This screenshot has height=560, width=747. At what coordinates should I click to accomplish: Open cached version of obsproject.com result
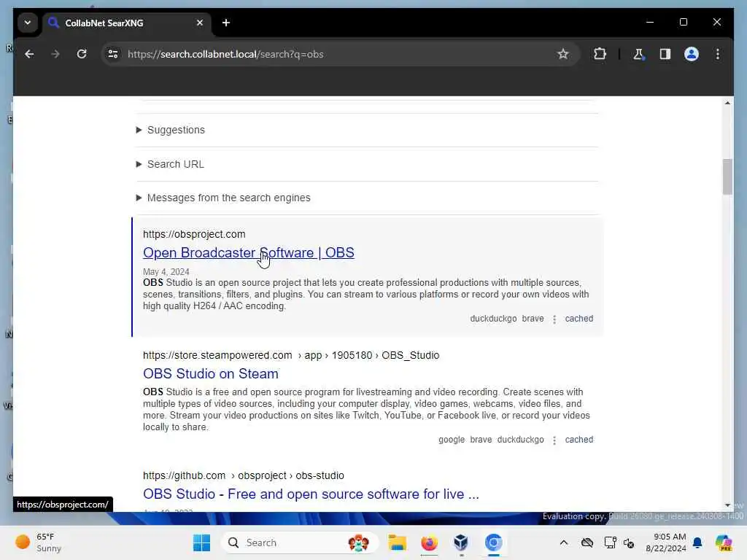click(x=578, y=319)
